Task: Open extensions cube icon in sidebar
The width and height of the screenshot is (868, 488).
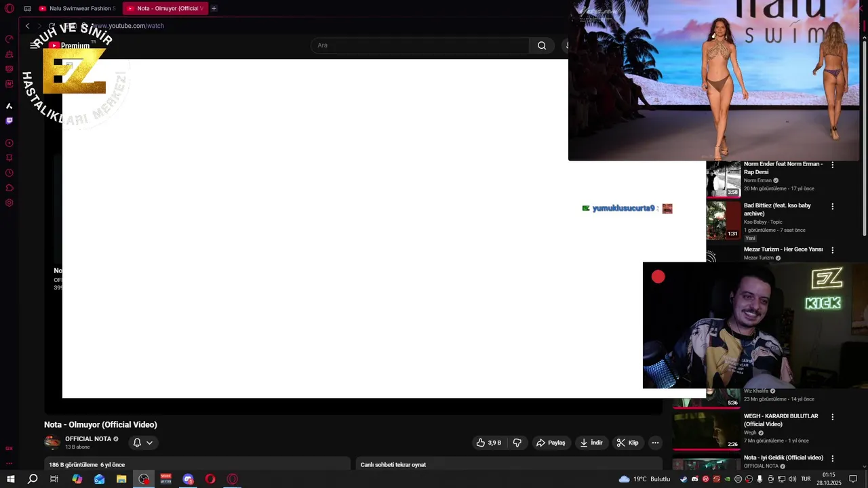Action: (x=9, y=188)
